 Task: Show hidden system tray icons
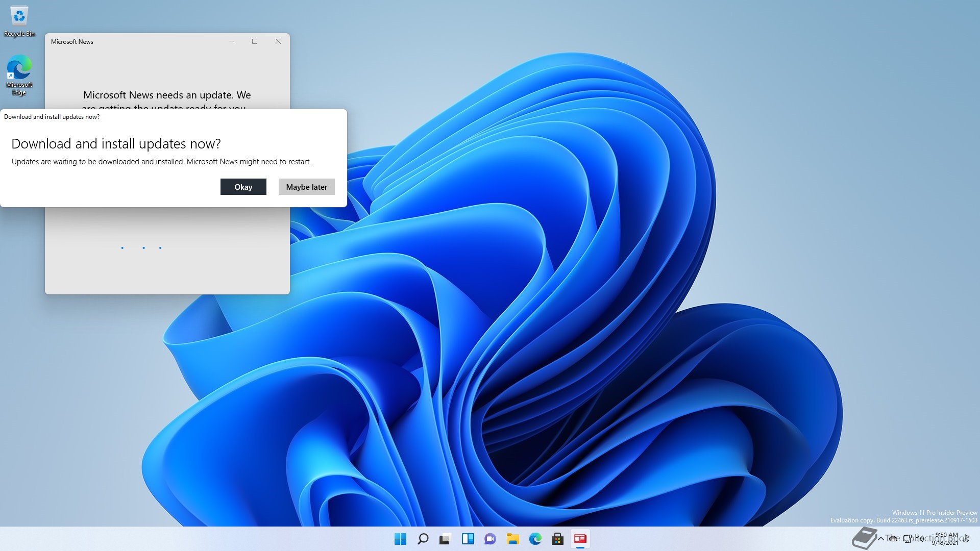pyautogui.click(x=881, y=539)
